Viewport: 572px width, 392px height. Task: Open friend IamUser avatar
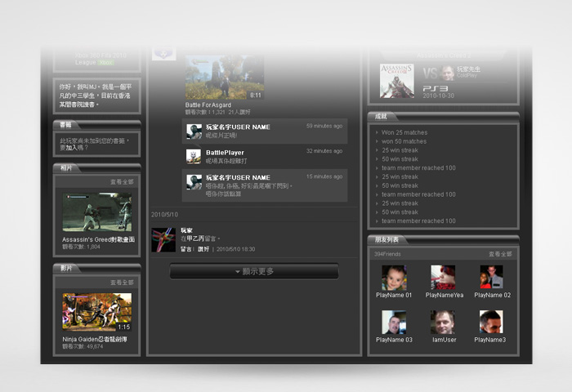443,323
